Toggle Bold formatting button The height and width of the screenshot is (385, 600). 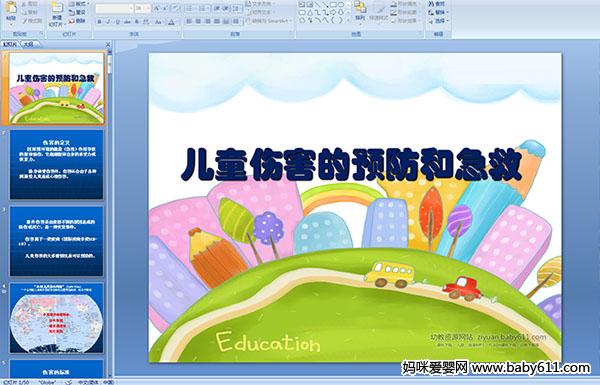click(99, 22)
